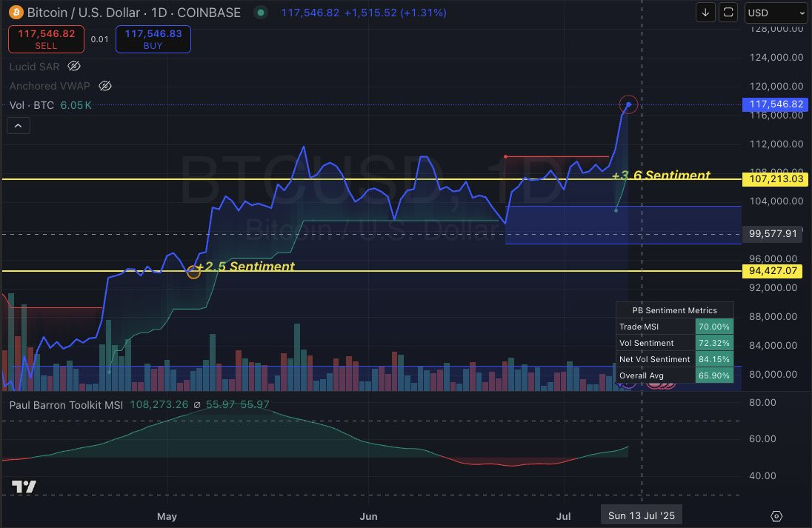Open the USD currency dropdown
This screenshot has height=528, width=812.
point(776,13)
